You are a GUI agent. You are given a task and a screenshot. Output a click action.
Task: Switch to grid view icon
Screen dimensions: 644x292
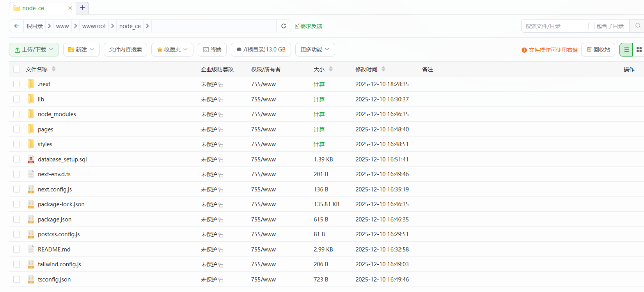pos(639,50)
